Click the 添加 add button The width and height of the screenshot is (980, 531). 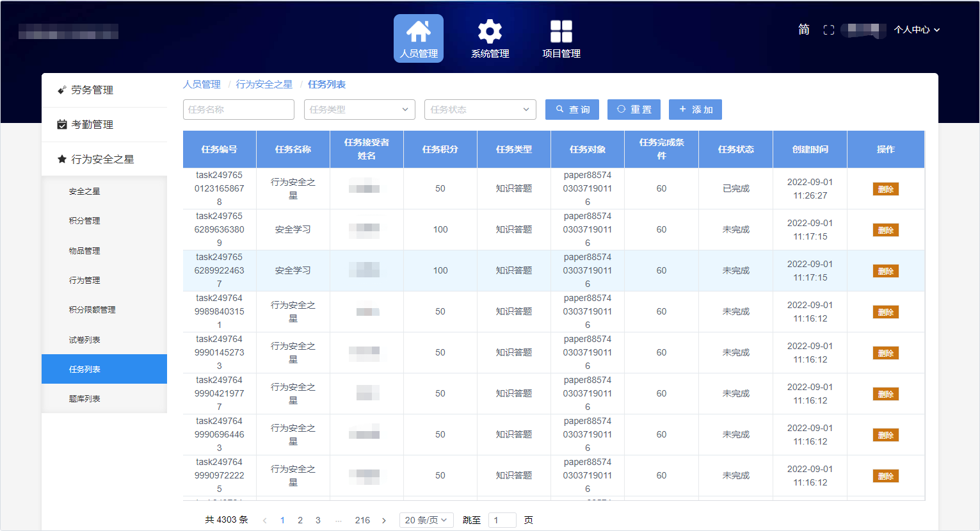pos(695,110)
